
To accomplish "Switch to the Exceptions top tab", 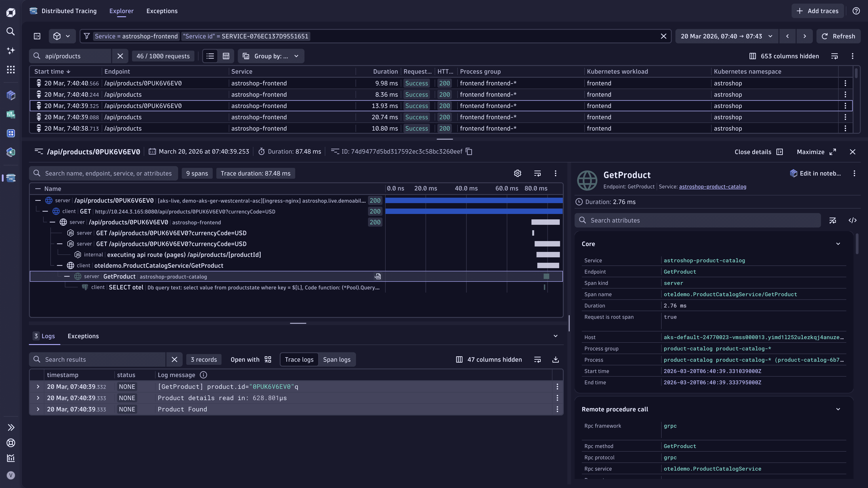I will 162,11.
